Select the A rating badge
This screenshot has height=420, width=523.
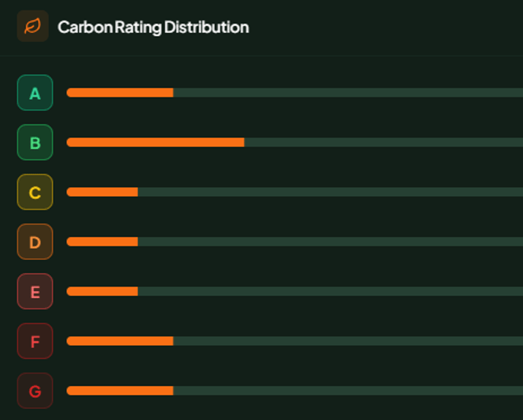click(35, 93)
